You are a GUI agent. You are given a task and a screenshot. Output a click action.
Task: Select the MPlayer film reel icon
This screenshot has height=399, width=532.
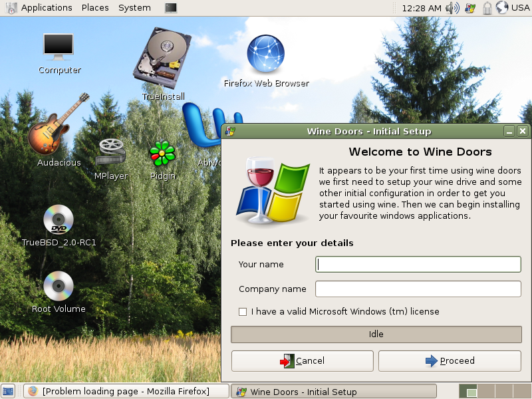pyautogui.click(x=110, y=152)
